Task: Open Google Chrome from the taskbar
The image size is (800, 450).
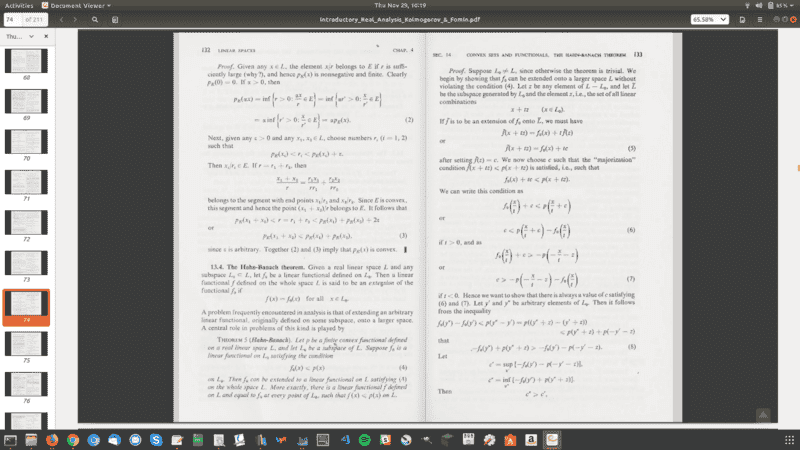Action: pos(73,439)
